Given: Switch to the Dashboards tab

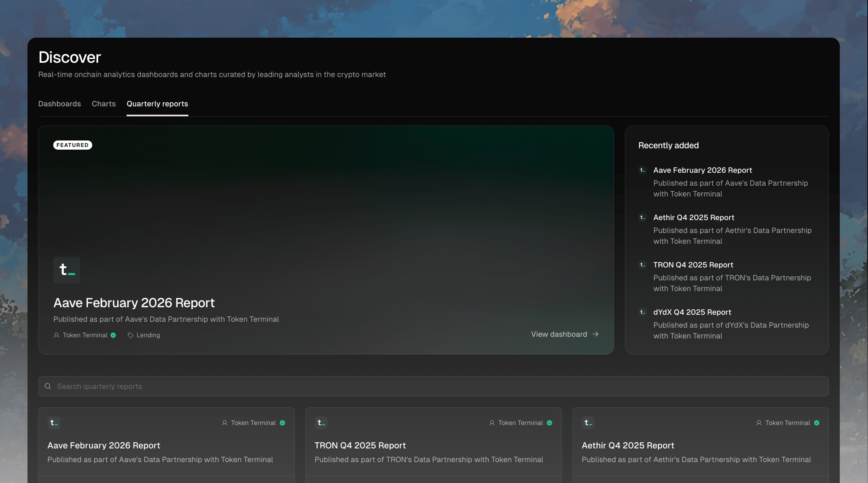Looking at the screenshot, I should [59, 104].
